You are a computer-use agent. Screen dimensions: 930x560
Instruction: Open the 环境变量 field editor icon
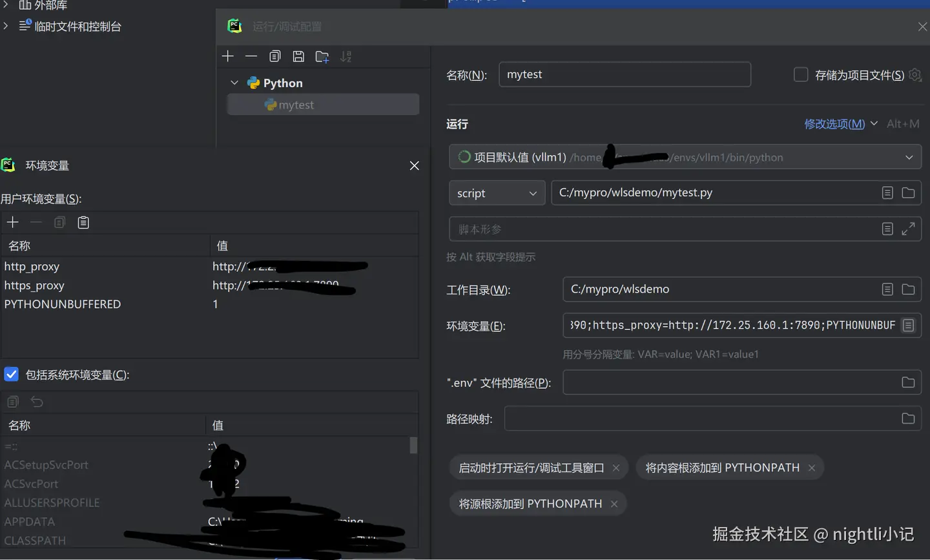coord(909,326)
